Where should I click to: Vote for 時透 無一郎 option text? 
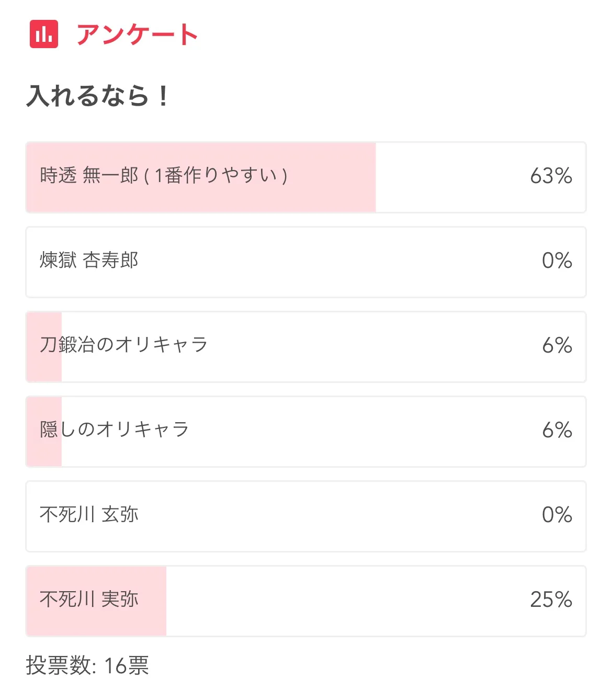(x=163, y=175)
